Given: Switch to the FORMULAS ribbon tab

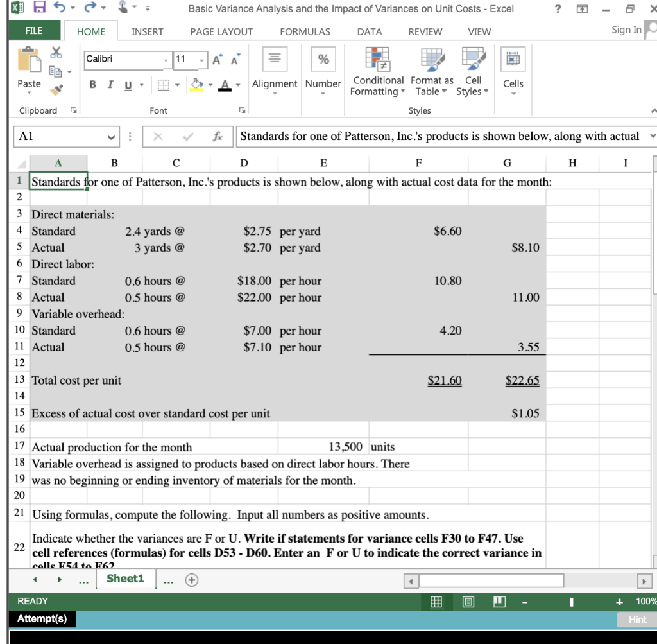Looking at the screenshot, I should tap(305, 31).
